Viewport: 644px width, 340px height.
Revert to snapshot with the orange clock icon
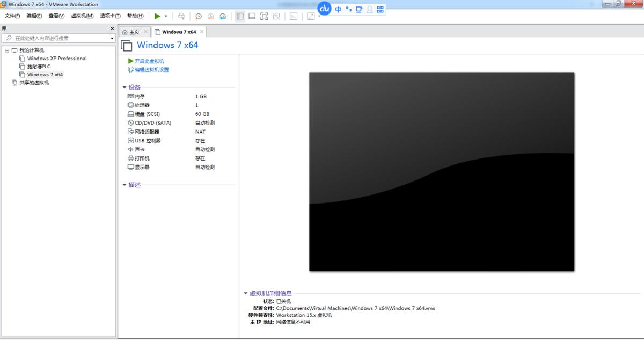pyautogui.click(x=211, y=16)
